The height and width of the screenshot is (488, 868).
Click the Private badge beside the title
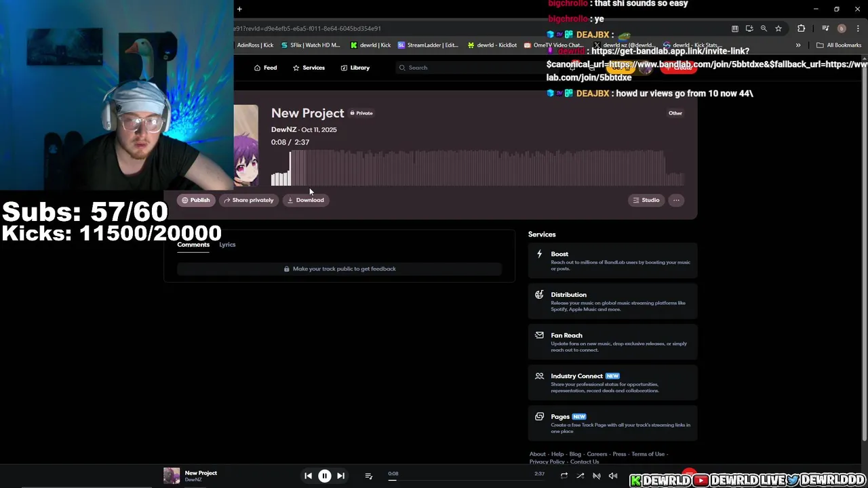[x=361, y=113]
